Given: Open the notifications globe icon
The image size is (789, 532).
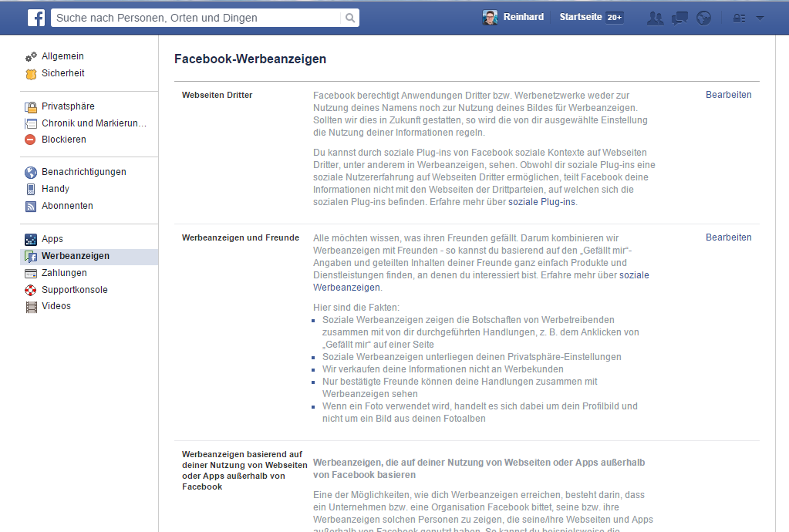Looking at the screenshot, I should [x=703, y=16].
